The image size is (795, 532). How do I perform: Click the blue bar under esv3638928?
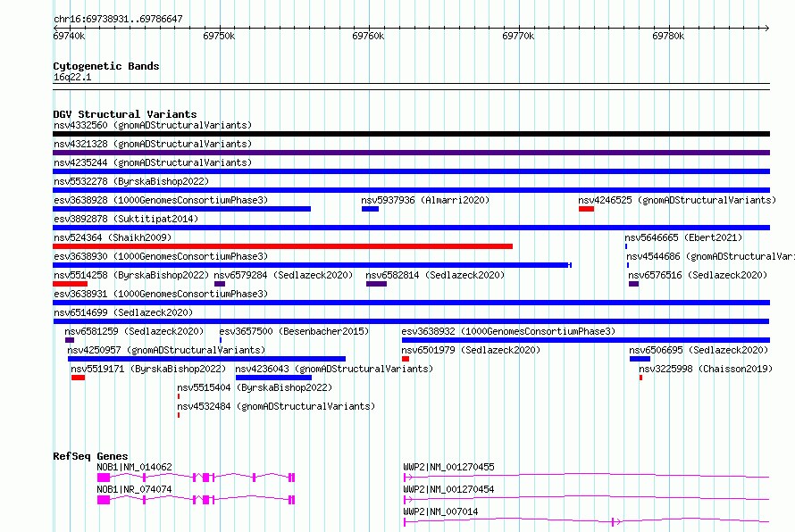pyautogui.click(x=181, y=209)
